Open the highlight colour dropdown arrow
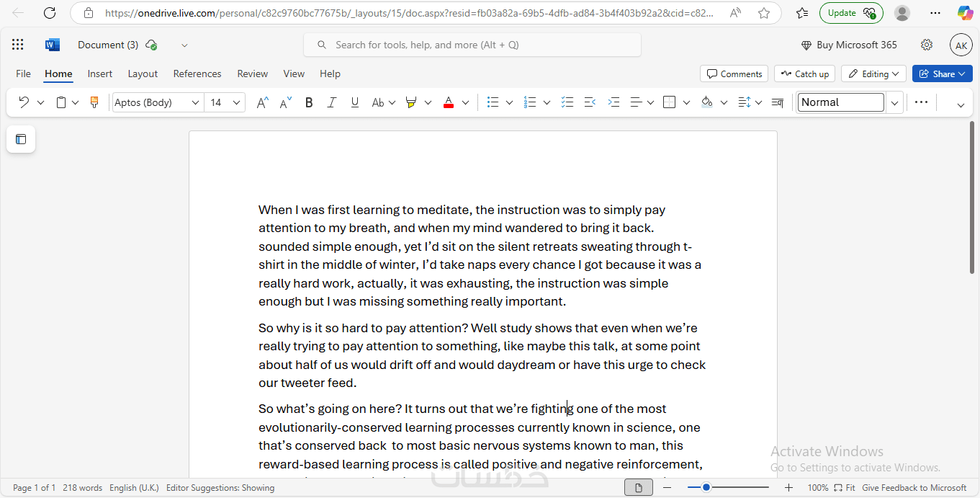980x498 pixels. pyautogui.click(x=428, y=102)
